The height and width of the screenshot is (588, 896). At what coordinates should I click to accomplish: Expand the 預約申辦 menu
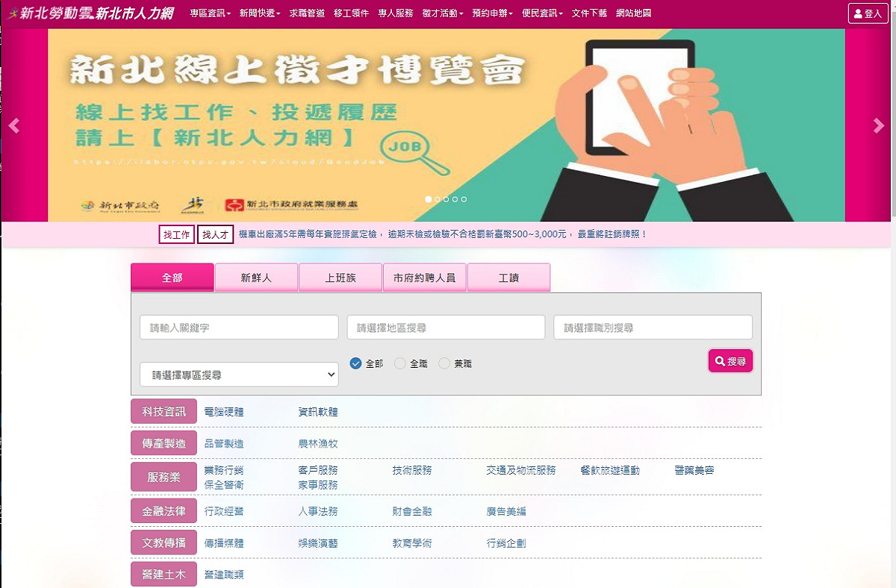[492, 13]
